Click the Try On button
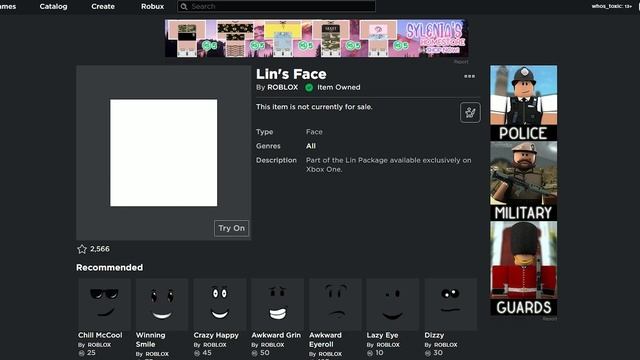 [x=231, y=228]
